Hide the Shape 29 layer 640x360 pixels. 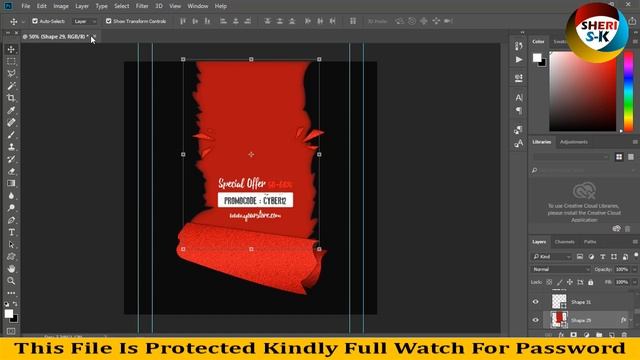point(536,320)
